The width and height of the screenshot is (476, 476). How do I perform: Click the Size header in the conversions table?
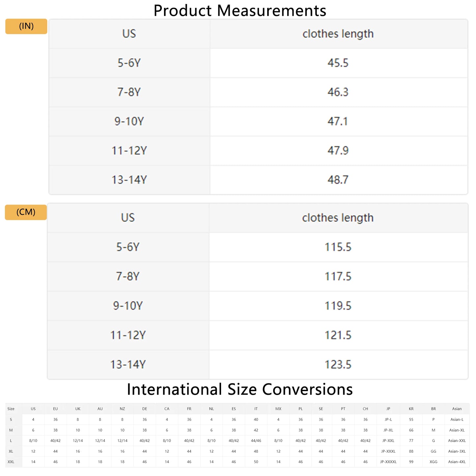tap(11, 409)
